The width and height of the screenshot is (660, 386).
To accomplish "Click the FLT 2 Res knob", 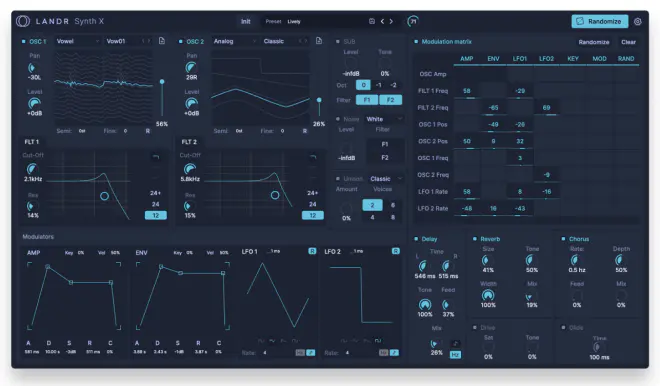I will [189, 206].
